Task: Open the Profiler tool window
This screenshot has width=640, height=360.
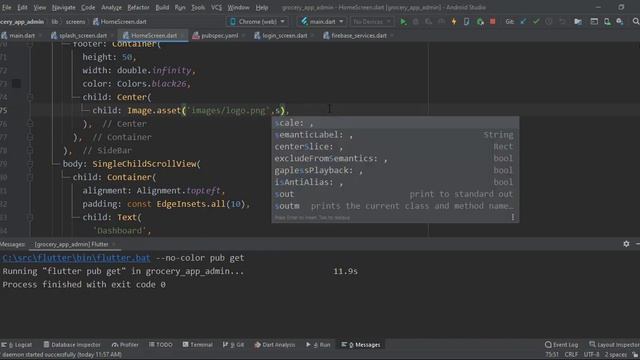Action: 125,345
